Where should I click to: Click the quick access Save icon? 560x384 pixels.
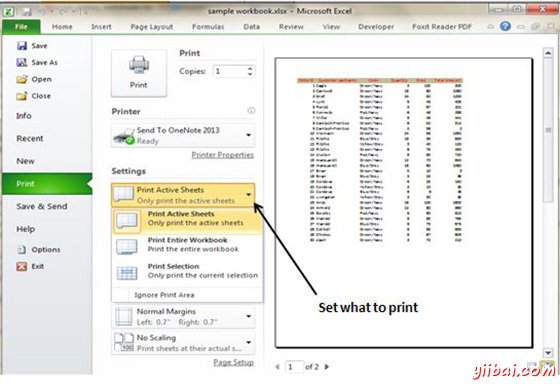[x=27, y=12]
